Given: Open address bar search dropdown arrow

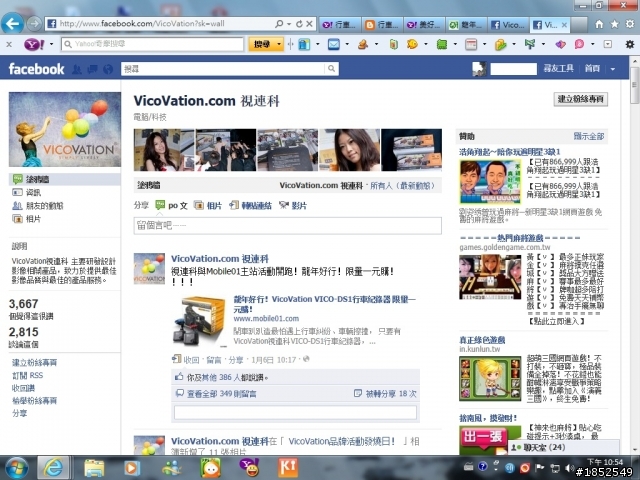Looking at the screenshot, I should [x=289, y=24].
